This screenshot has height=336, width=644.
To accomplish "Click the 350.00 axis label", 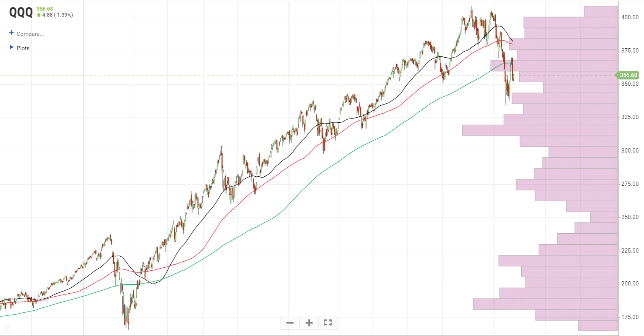I will (x=630, y=84).
